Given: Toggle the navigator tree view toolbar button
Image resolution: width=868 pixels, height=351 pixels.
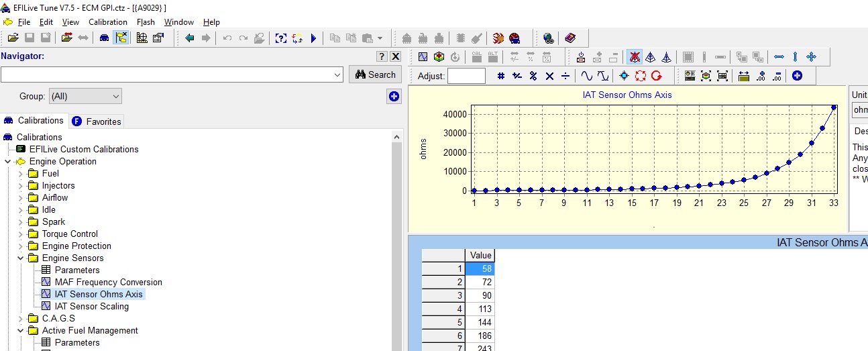Looking at the screenshot, I should coord(121,38).
